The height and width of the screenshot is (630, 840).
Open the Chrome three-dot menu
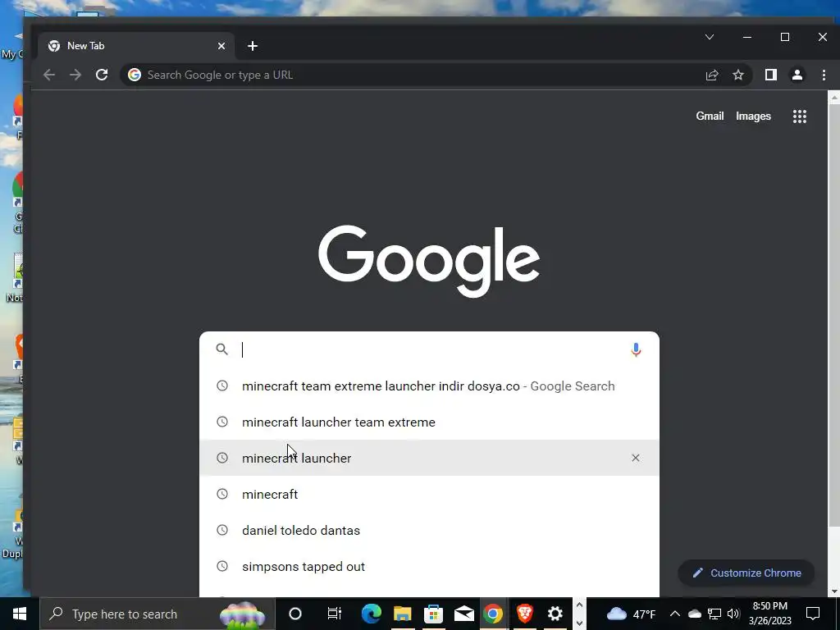pos(824,75)
